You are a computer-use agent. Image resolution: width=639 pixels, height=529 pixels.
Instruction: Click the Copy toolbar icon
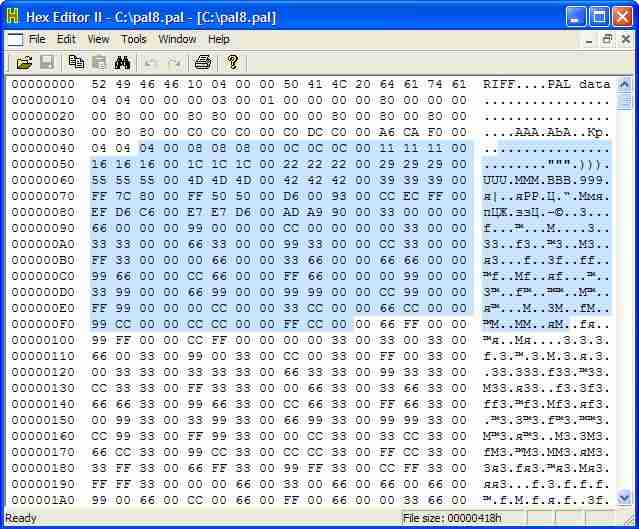[x=76, y=62]
